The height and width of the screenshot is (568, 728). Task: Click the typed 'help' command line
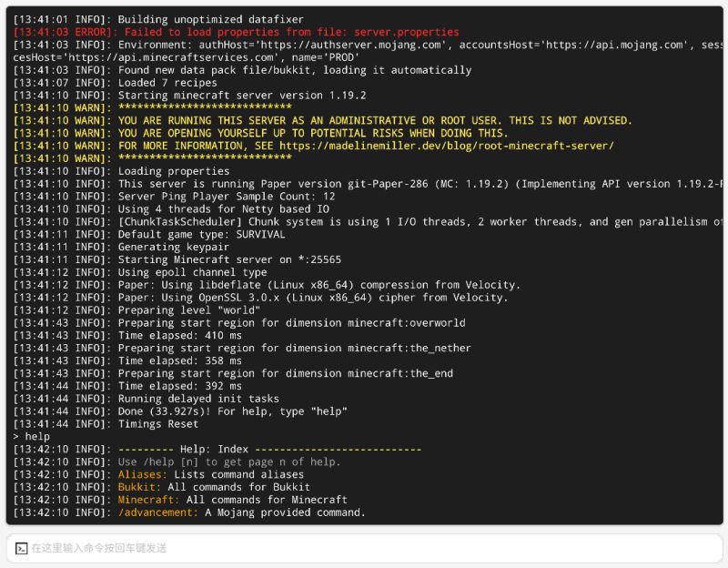tap(32, 436)
